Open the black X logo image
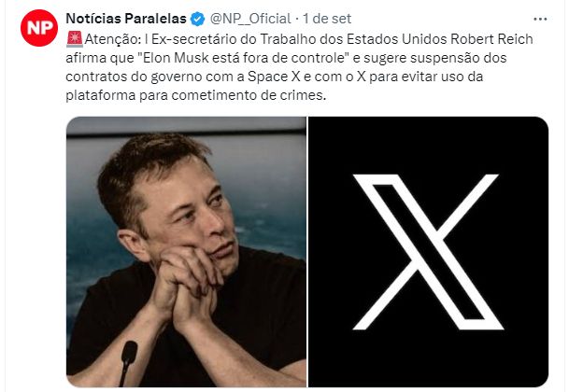 [428, 252]
